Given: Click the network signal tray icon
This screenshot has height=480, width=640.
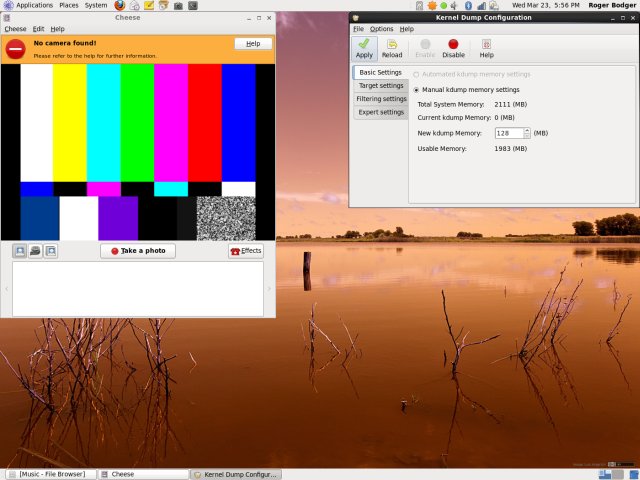Looking at the screenshot, I should coord(481,6).
